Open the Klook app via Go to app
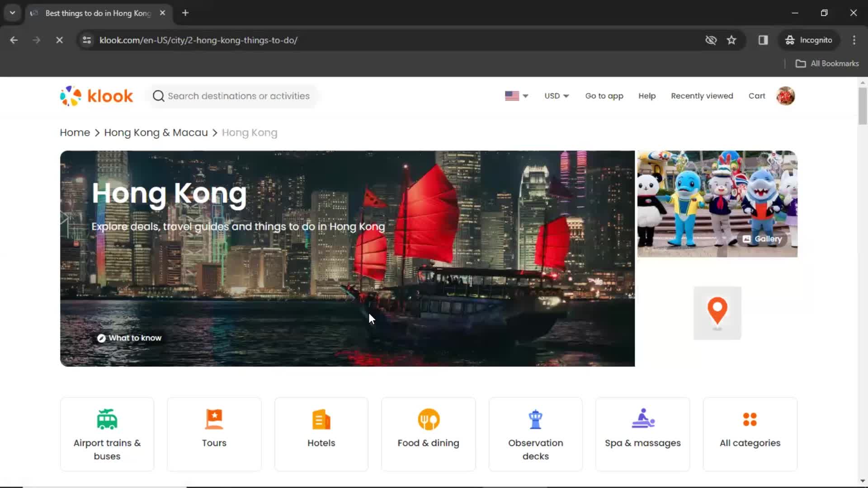This screenshot has height=488, width=868. pyautogui.click(x=604, y=95)
